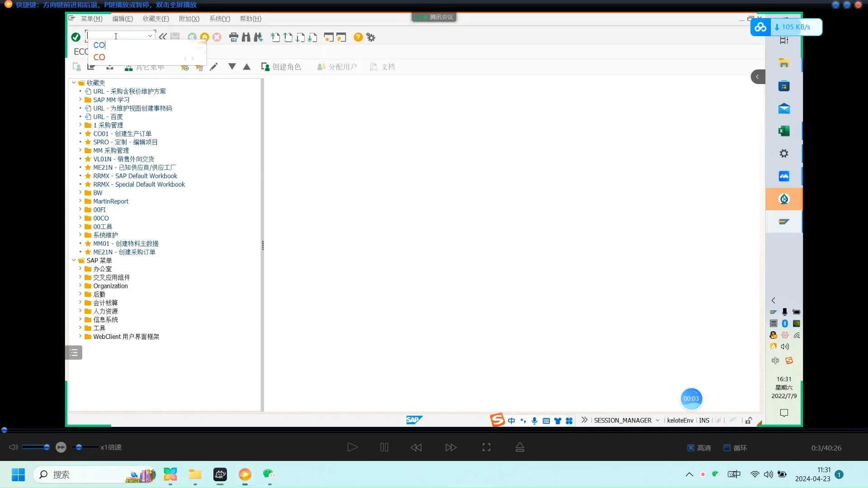Click the player Play button
Screen dimensions: 868x488
(352, 447)
